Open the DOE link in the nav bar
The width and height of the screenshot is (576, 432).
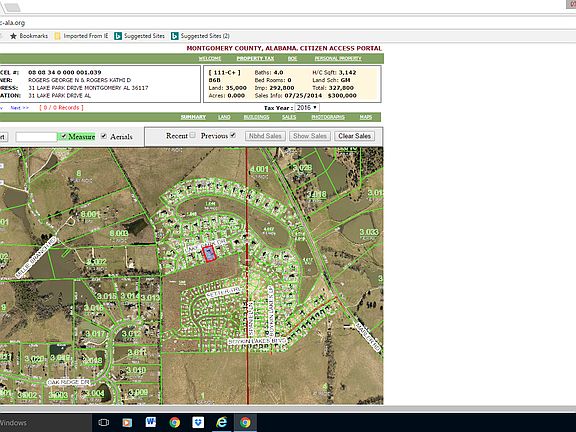292,58
